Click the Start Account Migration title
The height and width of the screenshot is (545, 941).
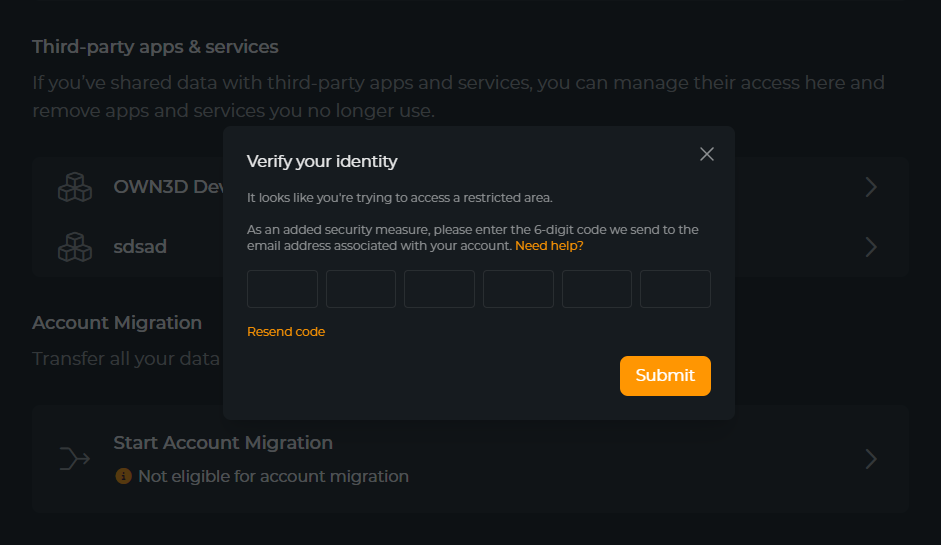pyautogui.click(x=223, y=442)
